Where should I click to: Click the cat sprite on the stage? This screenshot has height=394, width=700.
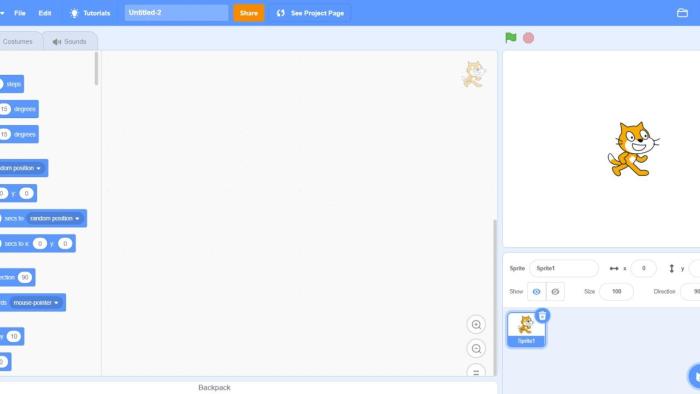point(633,149)
